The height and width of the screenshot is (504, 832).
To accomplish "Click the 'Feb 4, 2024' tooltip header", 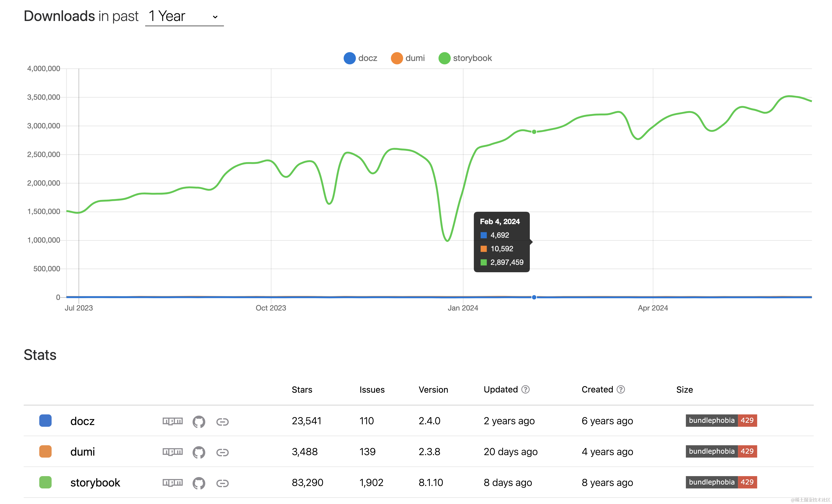I will point(500,222).
